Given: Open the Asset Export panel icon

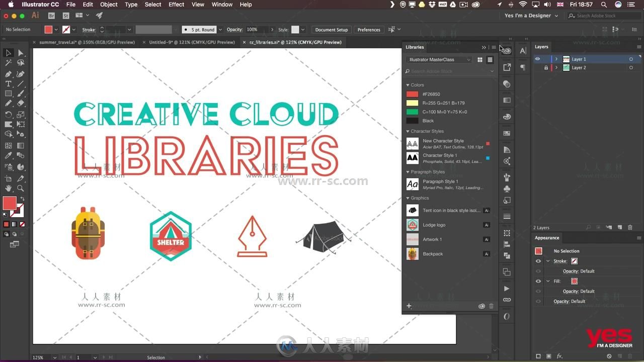Looking at the screenshot, I should (507, 67).
